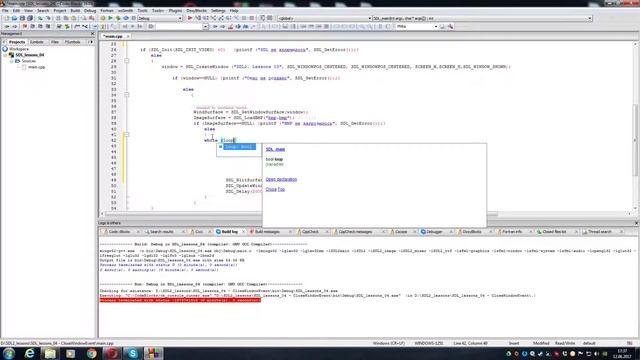
Task: Open the search text combo box dropdown
Action: [436, 27]
